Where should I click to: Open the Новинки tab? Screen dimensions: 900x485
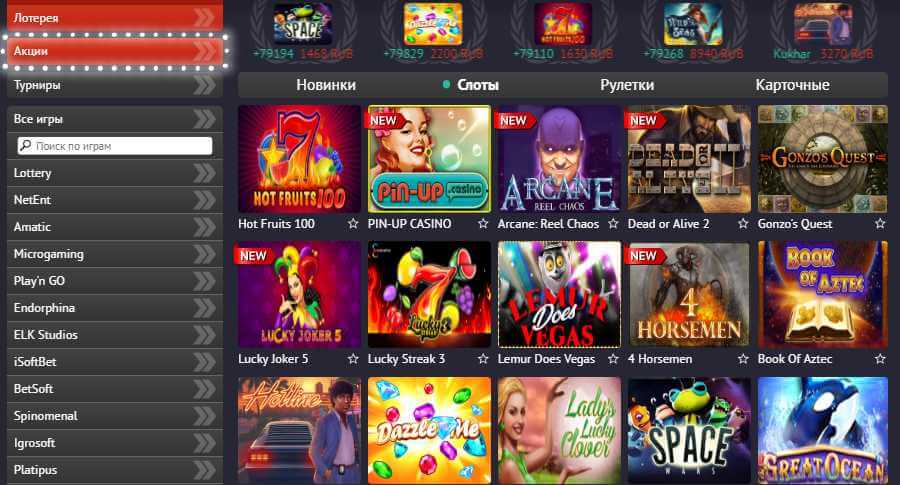[x=326, y=85]
